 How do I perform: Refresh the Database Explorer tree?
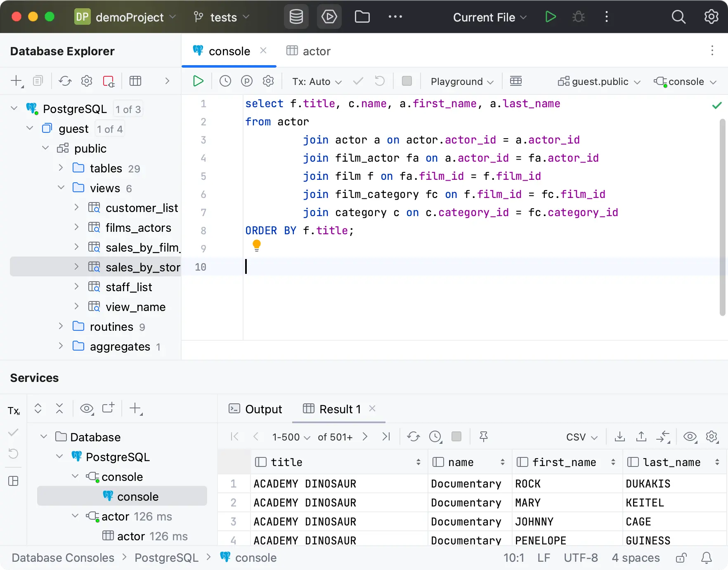65,81
